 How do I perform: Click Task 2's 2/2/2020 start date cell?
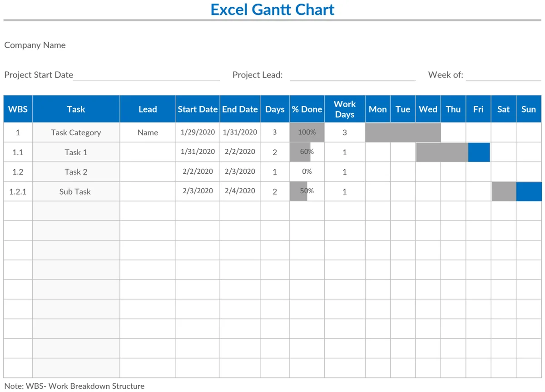click(198, 171)
